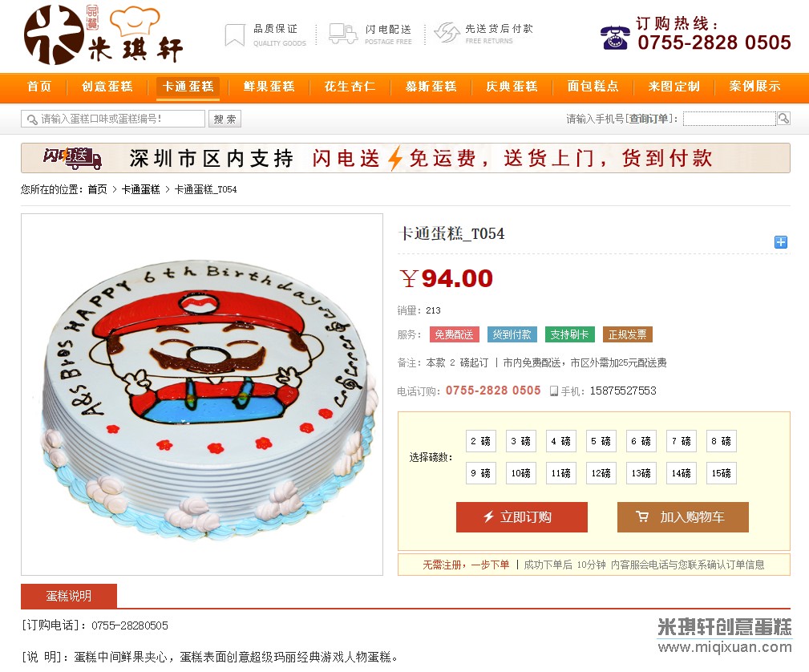
Task: Select the 2 磅 cake weight
Action: (480, 441)
